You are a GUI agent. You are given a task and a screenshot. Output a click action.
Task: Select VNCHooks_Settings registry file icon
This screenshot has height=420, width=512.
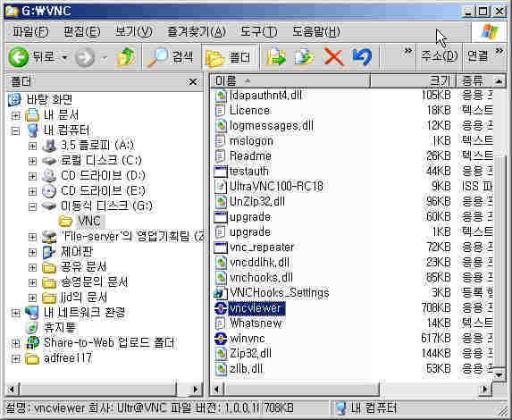click(221, 293)
